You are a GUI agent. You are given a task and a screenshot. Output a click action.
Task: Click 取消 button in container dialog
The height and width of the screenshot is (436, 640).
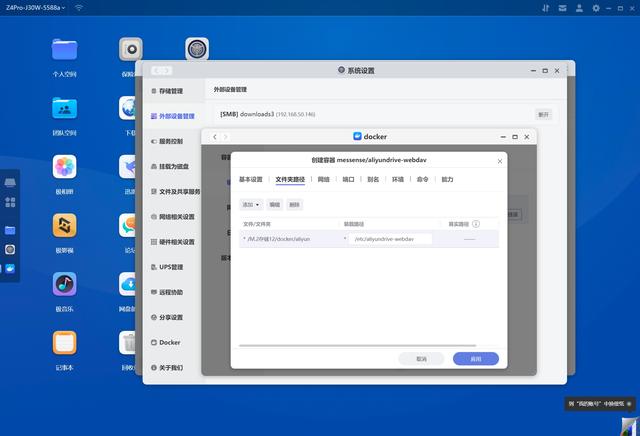click(x=421, y=359)
